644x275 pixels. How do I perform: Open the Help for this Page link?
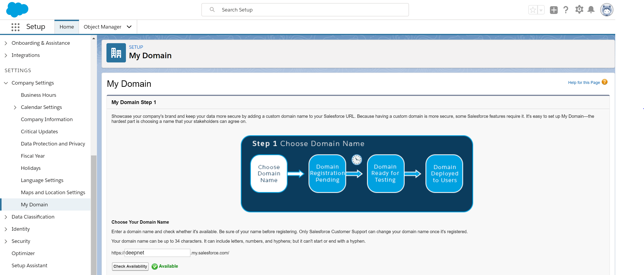pyautogui.click(x=584, y=83)
